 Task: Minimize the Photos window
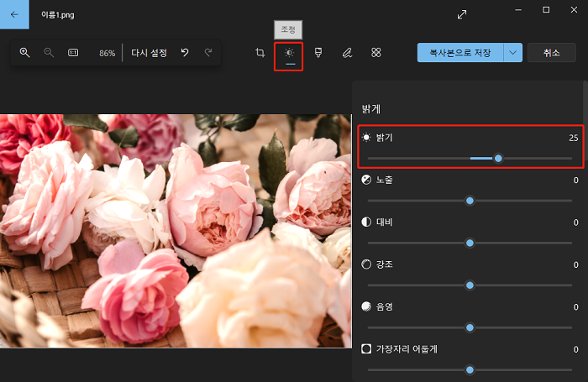[x=518, y=10]
